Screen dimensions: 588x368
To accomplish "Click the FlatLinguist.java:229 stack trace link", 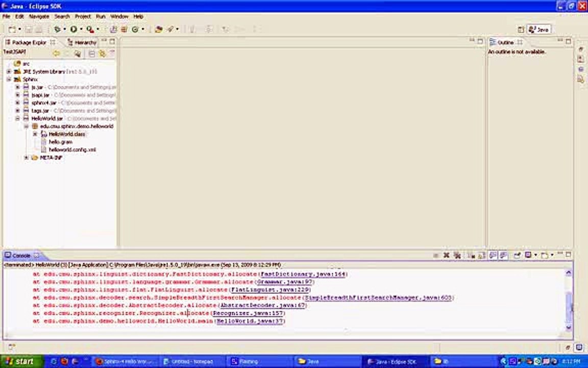I will click(x=270, y=289).
